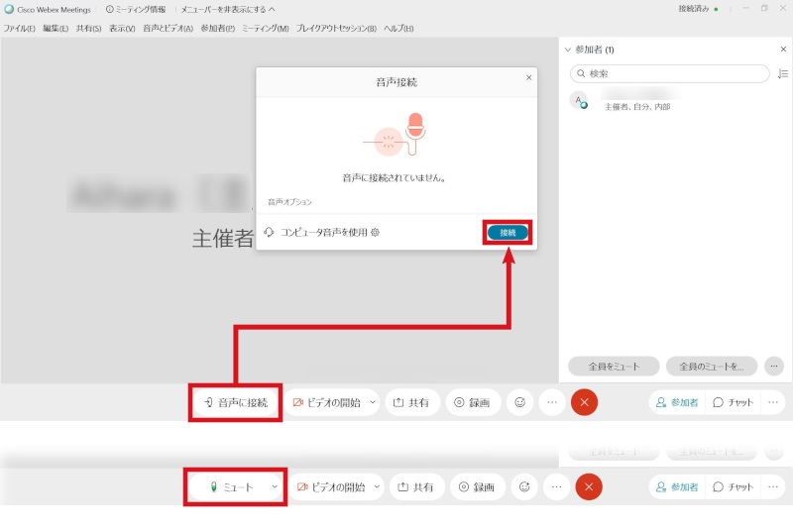
Task: Toggle 参加者 panel from the 音声に接続 toolbar
Action: point(677,403)
